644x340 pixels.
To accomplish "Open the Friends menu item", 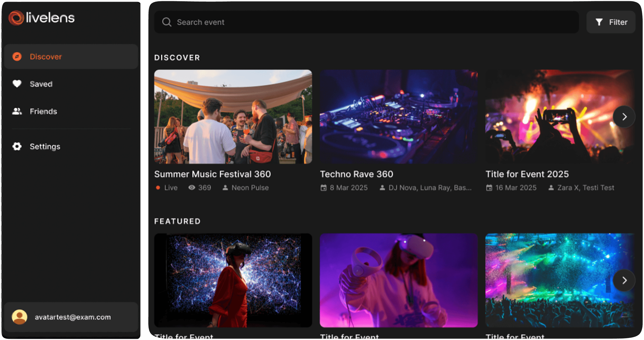I will [x=43, y=111].
